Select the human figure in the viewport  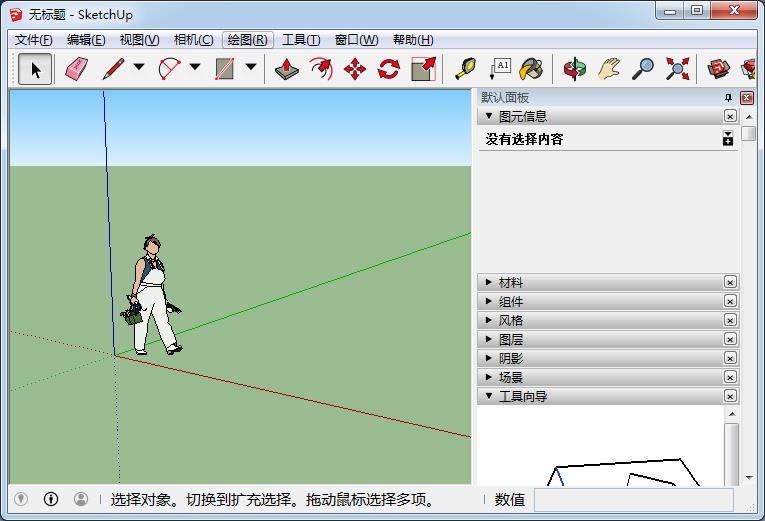point(152,295)
